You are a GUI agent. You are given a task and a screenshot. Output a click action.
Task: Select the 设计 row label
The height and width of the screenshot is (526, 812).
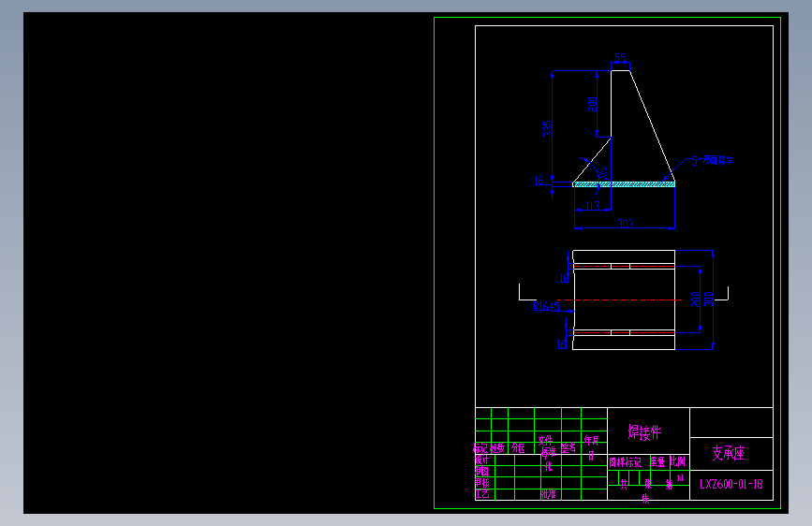click(482, 460)
